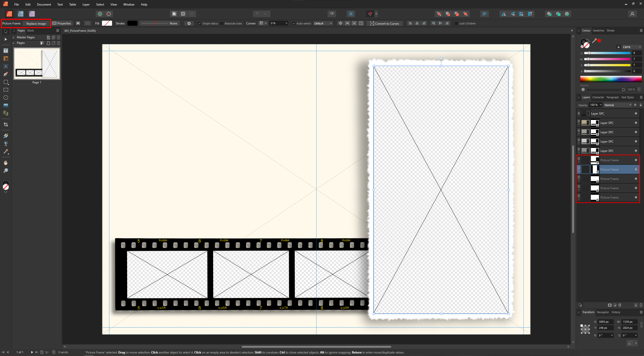This screenshot has width=644, height=356.
Task: Select the Frame Text tool
Action: pyautogui.click(x=6, y=51)
